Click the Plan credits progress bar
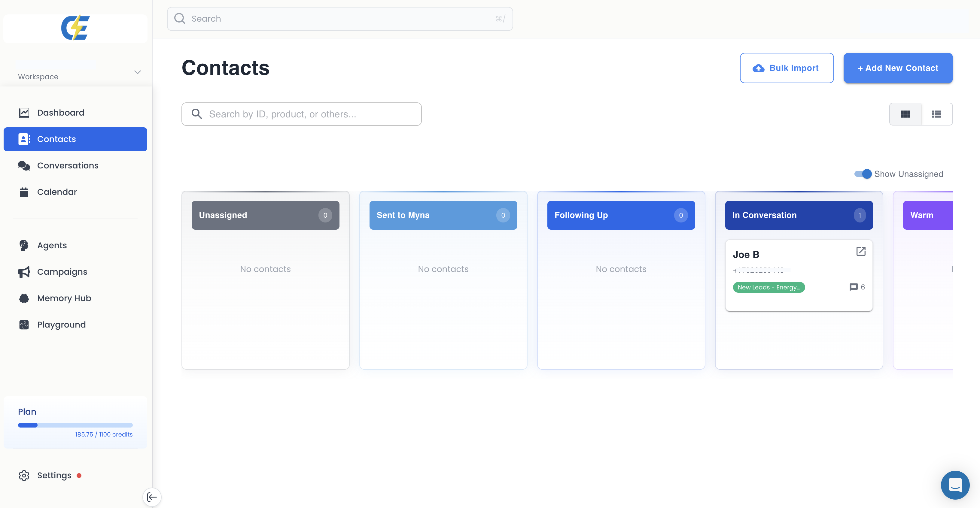The height and width of the screenshot is (508, 980). [x=75, y=425]
